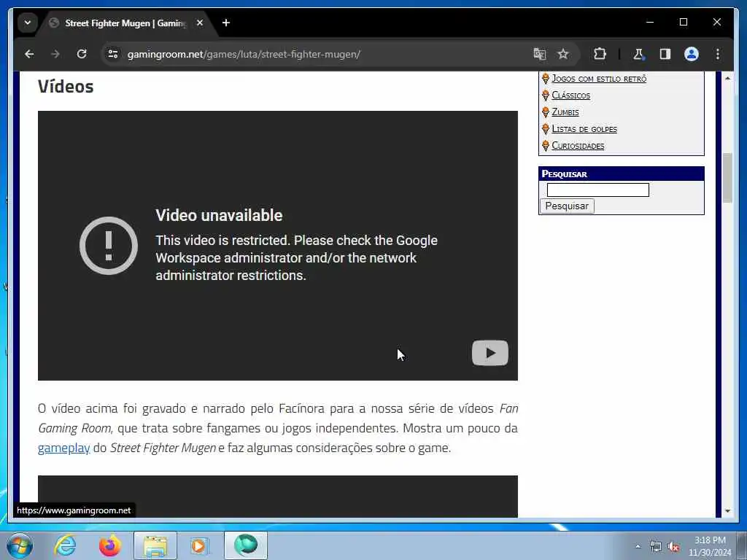The image size is (747, 560).
Task: Click the scrollbar down arrow
Action: click(x=727, y=511)
